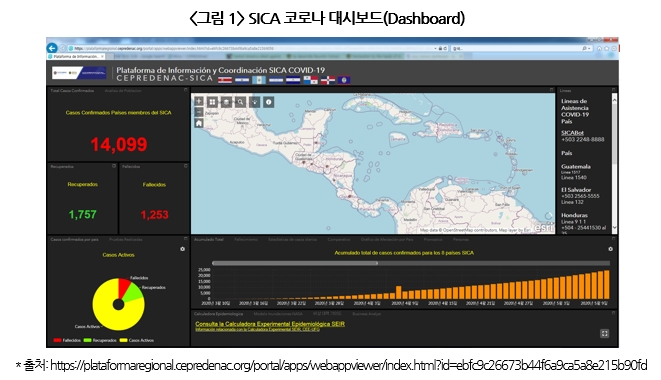Maximize the Total Casos Confirmados panel

(x=185, y=90)
